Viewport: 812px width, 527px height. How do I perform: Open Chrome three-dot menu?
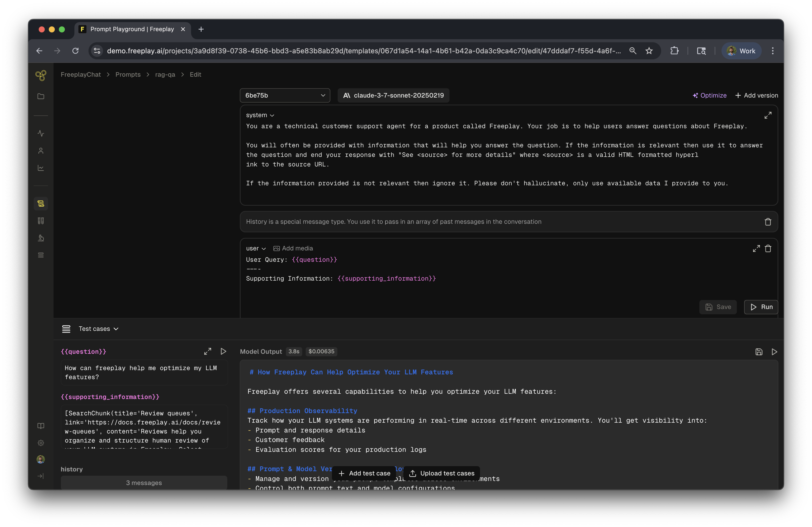coord(773,51)
